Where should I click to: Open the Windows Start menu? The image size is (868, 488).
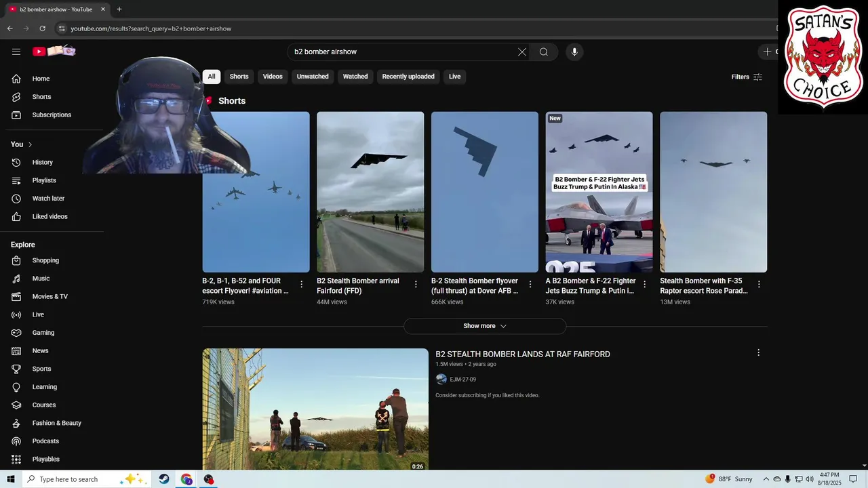pos(11,479)
